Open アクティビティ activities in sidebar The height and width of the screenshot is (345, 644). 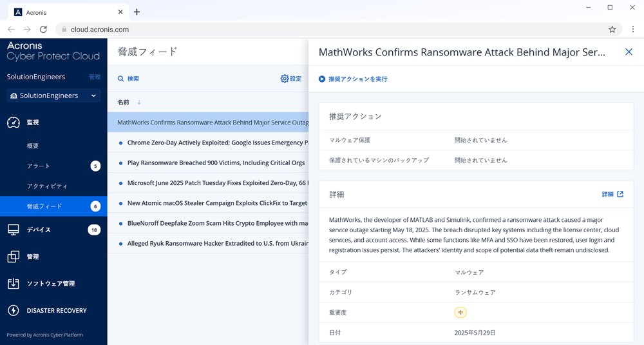(x=47, y=186)
